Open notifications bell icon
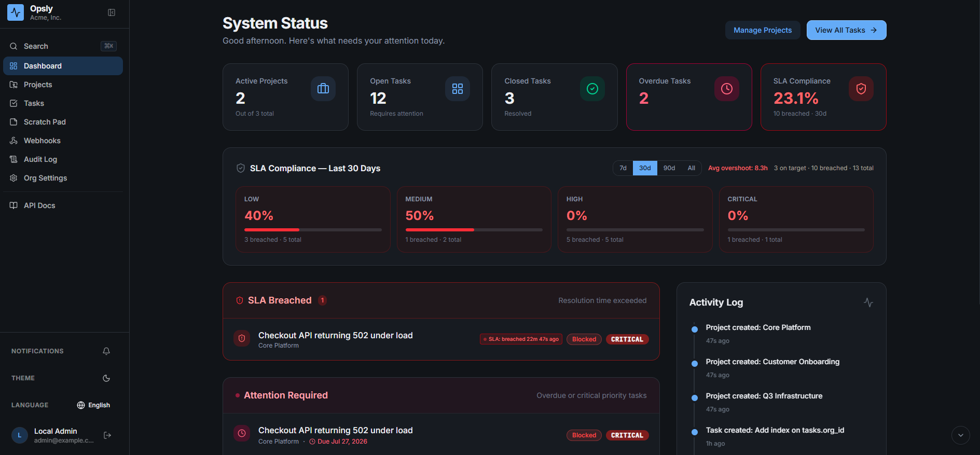 pos(106,351)
